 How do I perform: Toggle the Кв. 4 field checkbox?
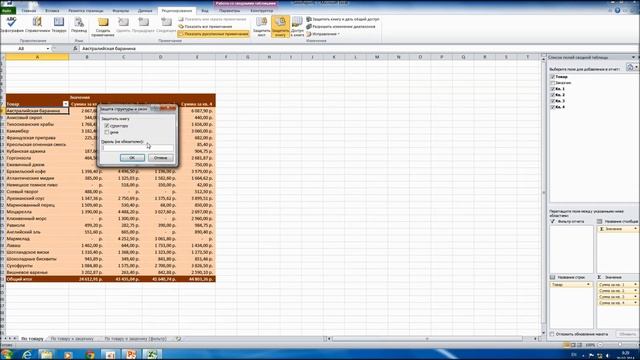click(x=553, y=107)
